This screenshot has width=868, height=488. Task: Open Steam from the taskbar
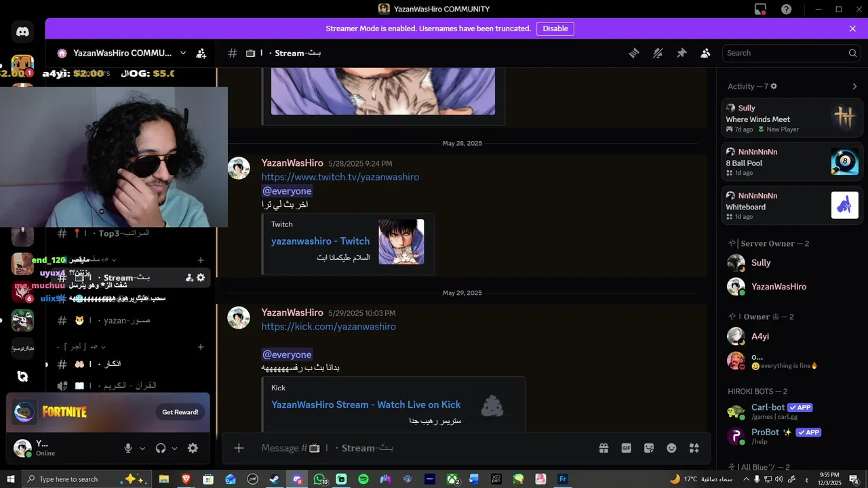click(275, 479)
